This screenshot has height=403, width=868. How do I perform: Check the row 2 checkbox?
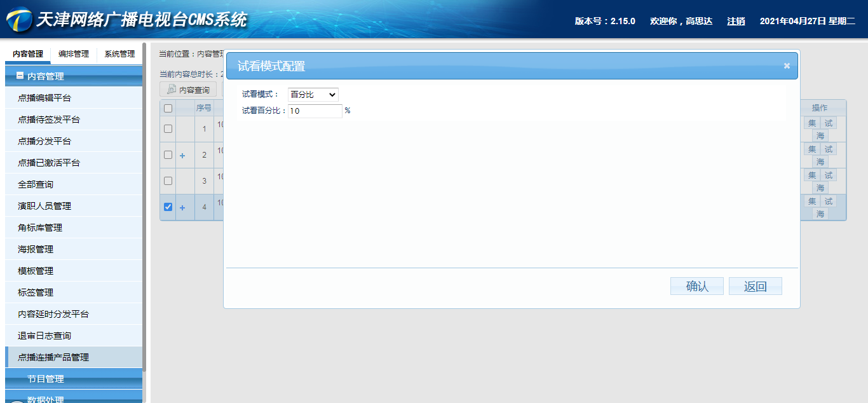[168, 154]
